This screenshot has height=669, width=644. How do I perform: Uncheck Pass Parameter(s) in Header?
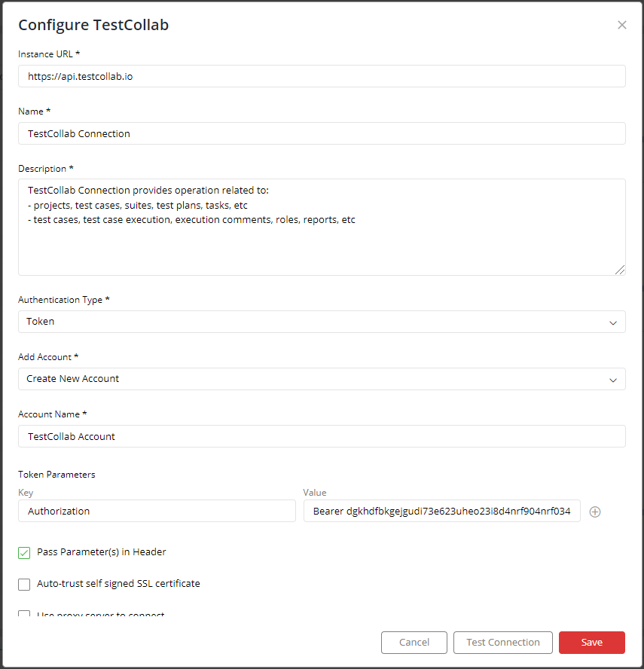click(x=24, y=552)
